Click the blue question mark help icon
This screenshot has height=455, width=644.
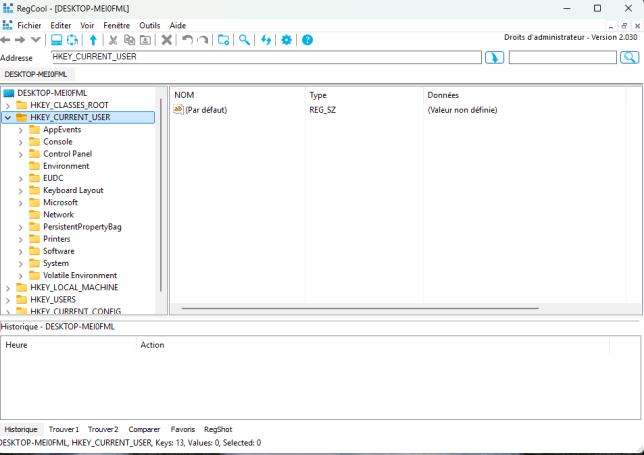[x=307, y=40]
